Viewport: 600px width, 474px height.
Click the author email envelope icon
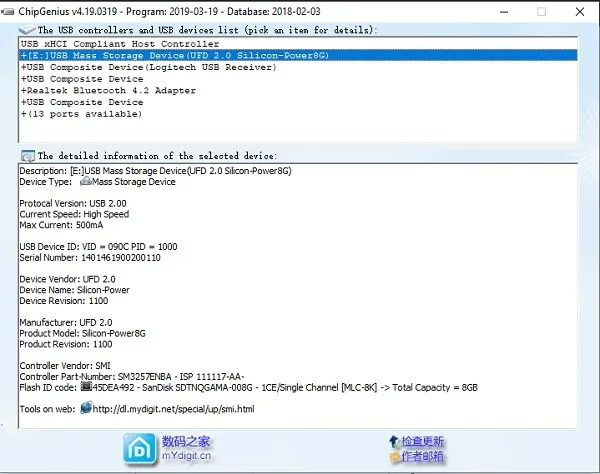tap(395, 456)
